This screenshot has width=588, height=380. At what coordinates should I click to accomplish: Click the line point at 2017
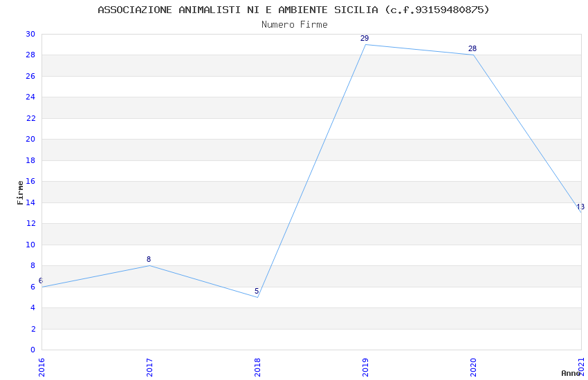149,266
